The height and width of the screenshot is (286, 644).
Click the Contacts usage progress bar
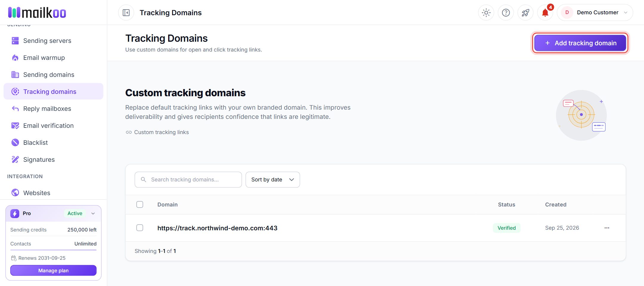tap(53, 250)
